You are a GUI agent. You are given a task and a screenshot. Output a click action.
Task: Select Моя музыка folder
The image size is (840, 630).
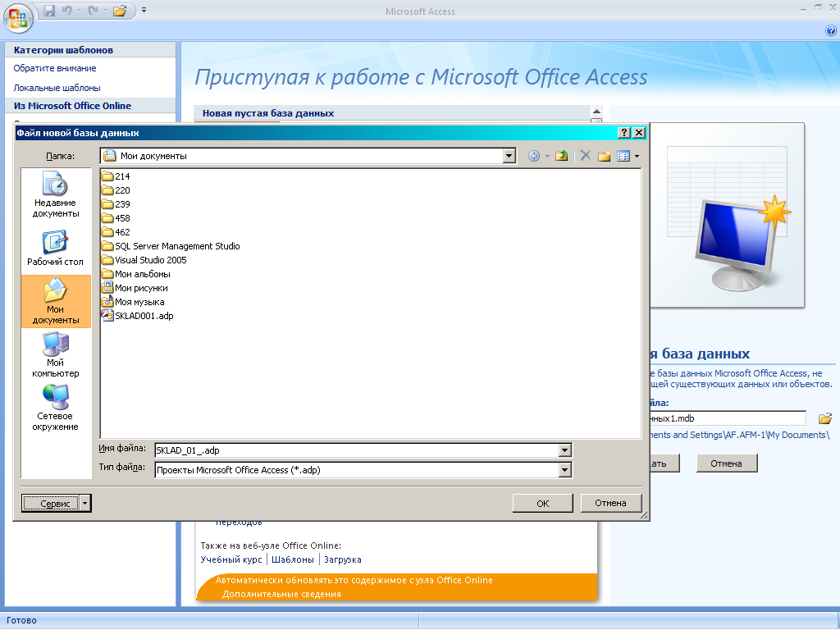(x=134, y=302)
